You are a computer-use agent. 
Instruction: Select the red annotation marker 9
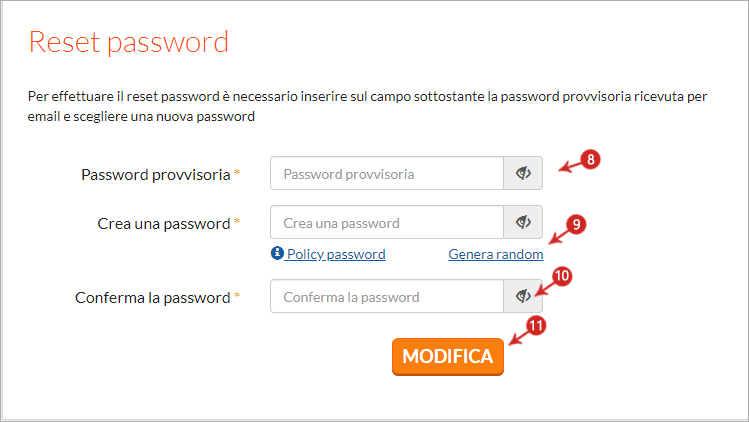click(x=576, y=224)
